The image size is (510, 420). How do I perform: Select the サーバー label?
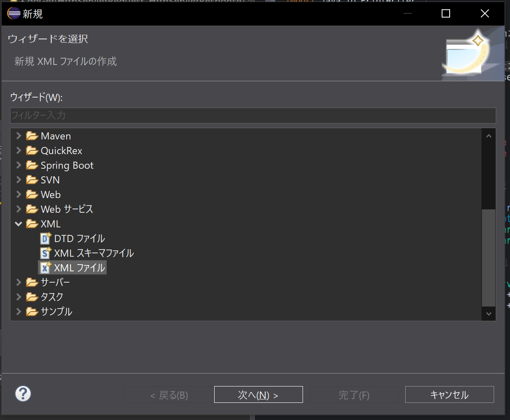coord(55,282)
